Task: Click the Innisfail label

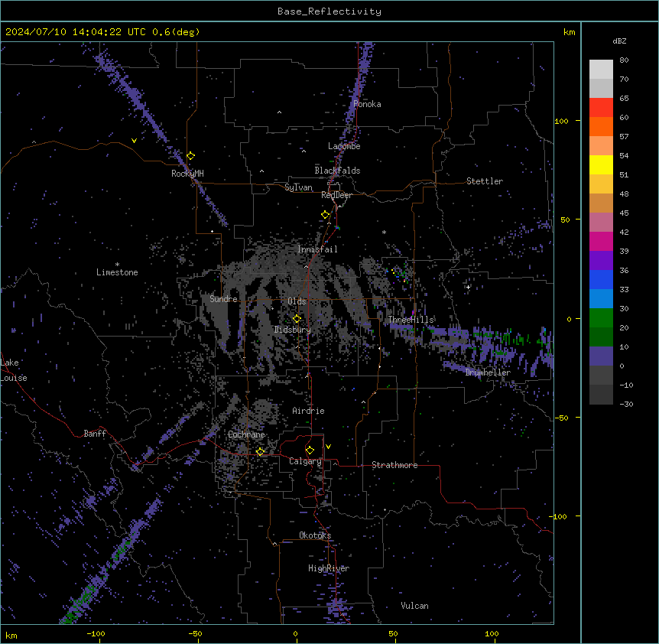Action: (317, 249)
